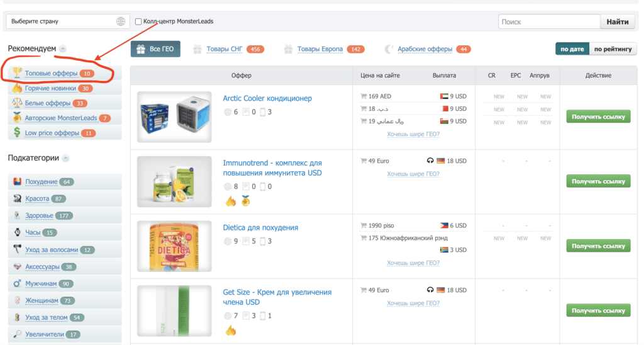Click the globe icon in country selector
This screenshot has width=644, height=345.
pyautogui.click(x=120, y=21)
